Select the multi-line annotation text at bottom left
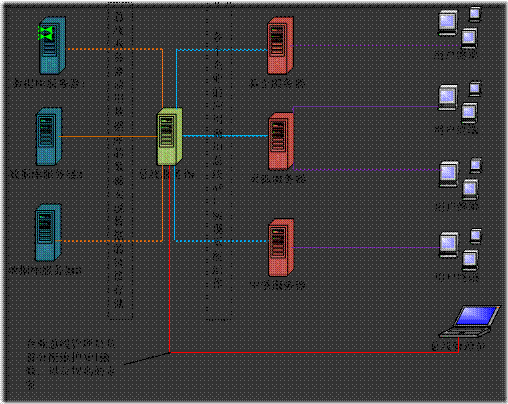508x404 pixels. (x=71, y=364)
